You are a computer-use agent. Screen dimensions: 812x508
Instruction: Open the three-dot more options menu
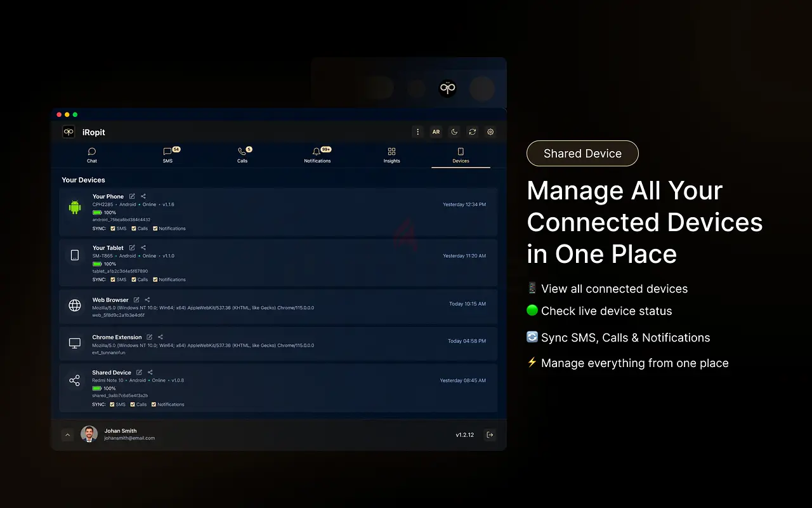[x=417, y=132]
